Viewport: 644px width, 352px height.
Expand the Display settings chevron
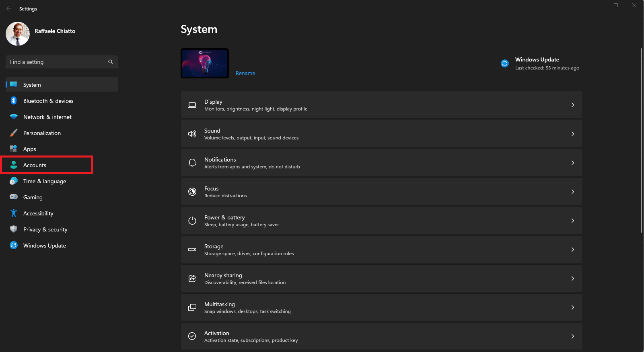click(573, 105)
